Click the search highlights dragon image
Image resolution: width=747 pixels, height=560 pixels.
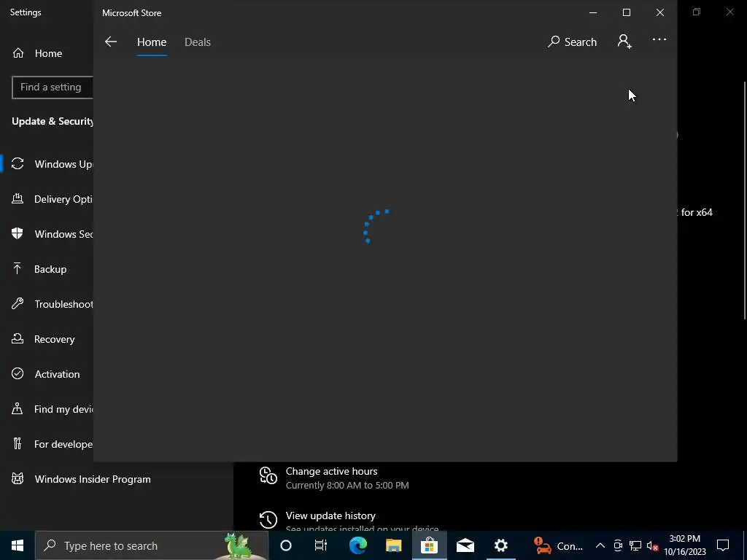coord(239,546)
